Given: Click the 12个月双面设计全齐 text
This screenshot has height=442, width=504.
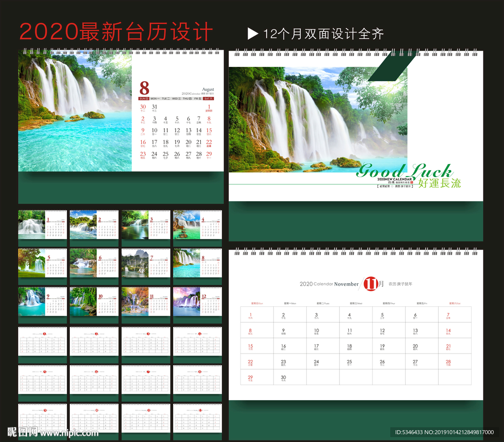Looking at the screenshot, I should 323,33.
